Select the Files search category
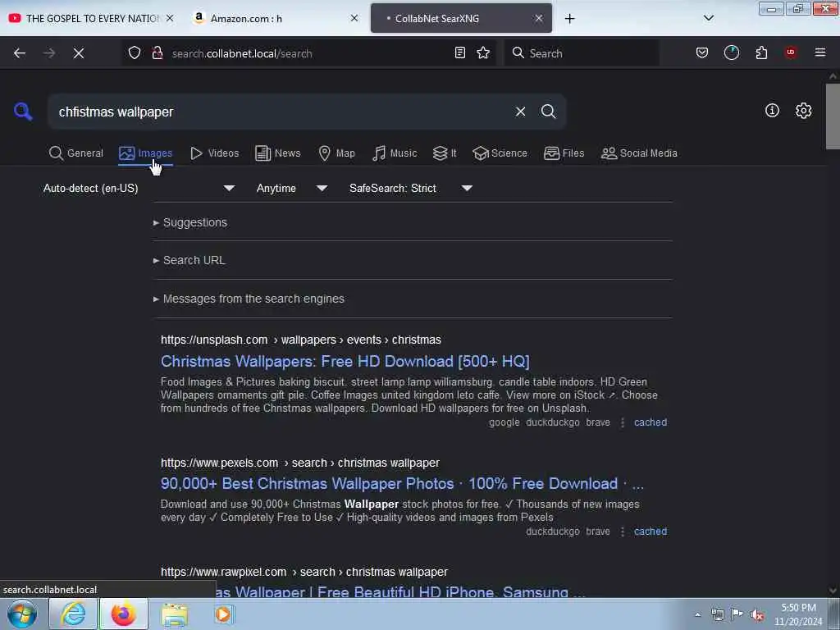The height and width of the screenshot is (630, 840). click(x=564, y=153)
